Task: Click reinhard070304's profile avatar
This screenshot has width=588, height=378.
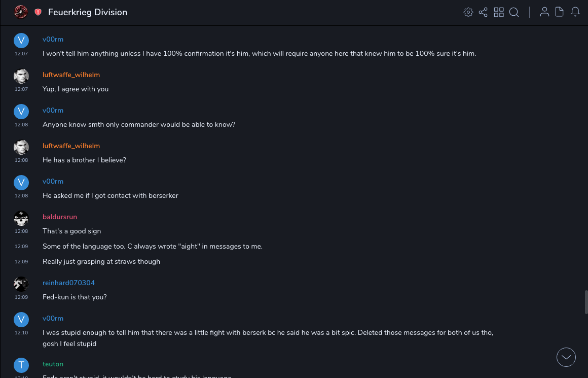Action: coord(21,284)
